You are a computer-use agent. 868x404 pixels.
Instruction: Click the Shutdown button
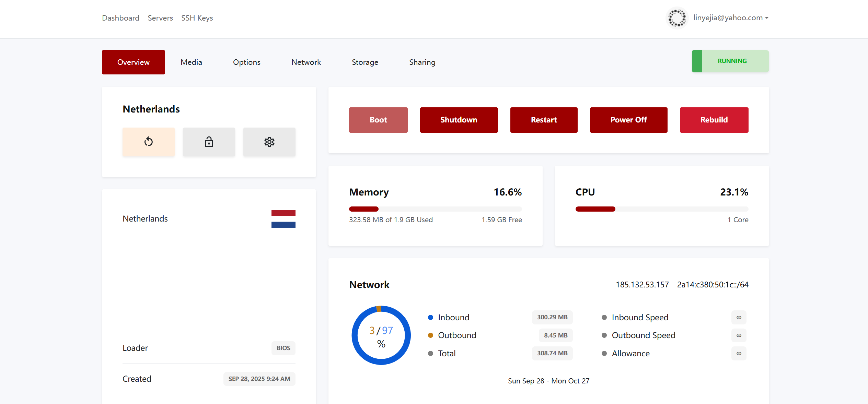coord(459,120)
